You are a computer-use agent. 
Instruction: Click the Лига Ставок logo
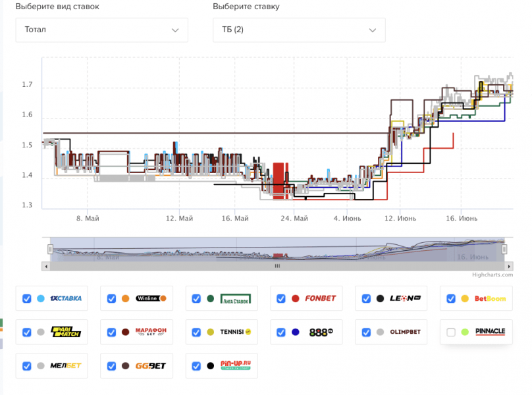235,298
